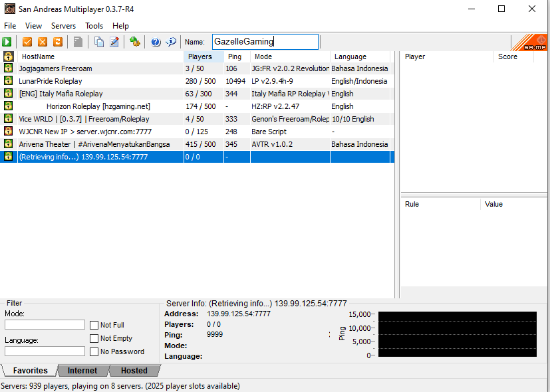Click the grey Master List icon

pos(78,42)
